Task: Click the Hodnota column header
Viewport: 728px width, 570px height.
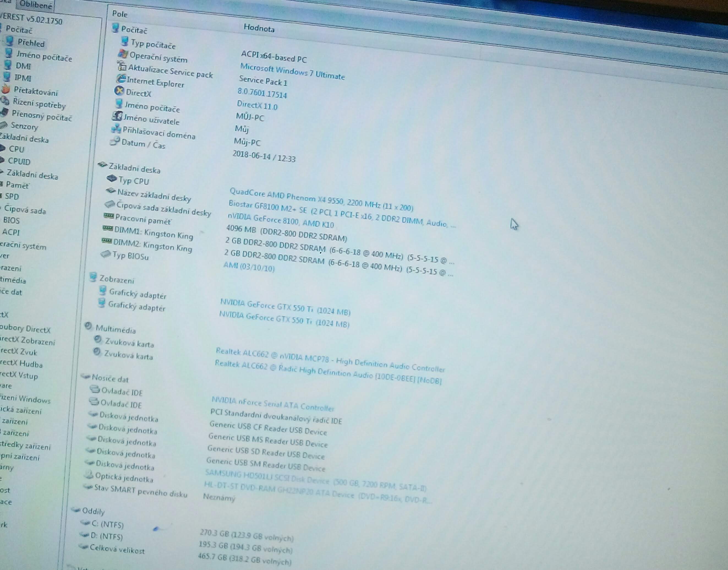Action: (x=259, y=28)
